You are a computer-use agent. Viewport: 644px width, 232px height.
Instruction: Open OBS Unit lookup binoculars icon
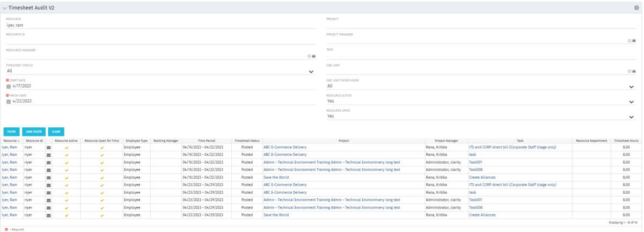coord(634,71)
